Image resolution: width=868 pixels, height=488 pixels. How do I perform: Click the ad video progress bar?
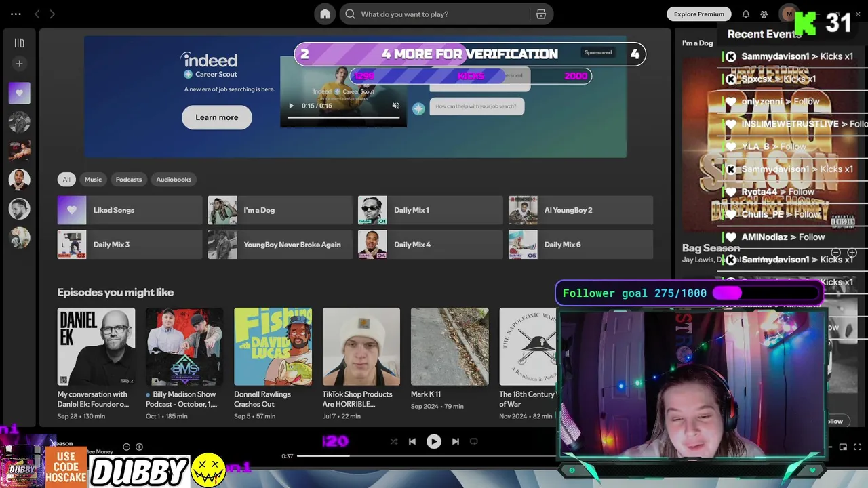(x=343, y=117)
